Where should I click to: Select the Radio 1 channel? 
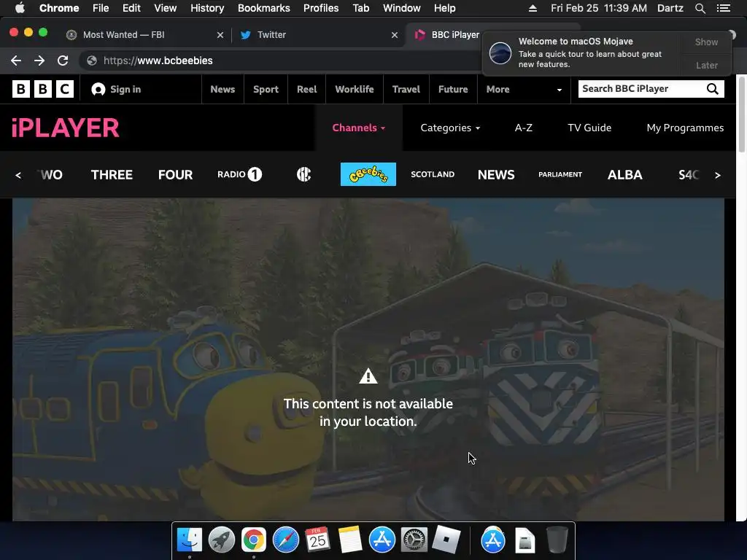tap(239, 174)
